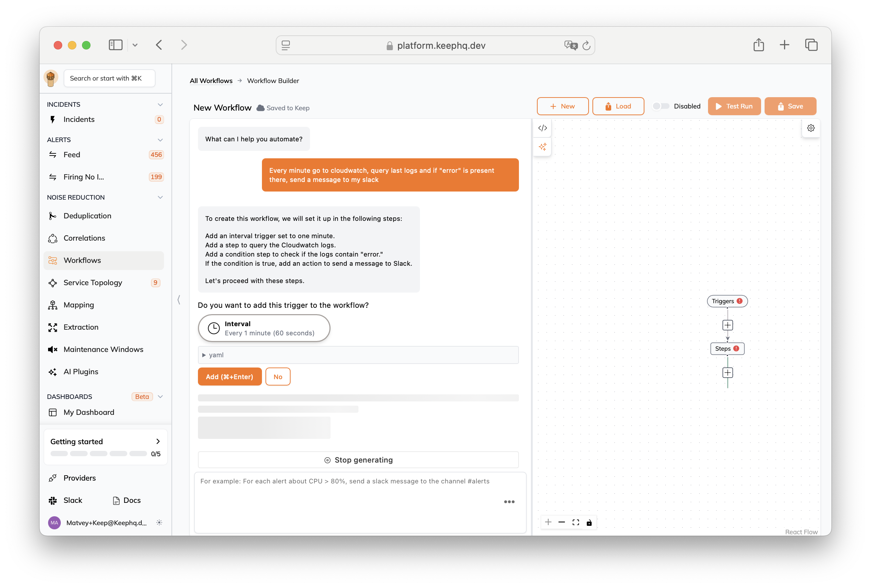Screen dimensions: 871x588
Task: Open Workflows in sidebar
Action: coord(104,260)
